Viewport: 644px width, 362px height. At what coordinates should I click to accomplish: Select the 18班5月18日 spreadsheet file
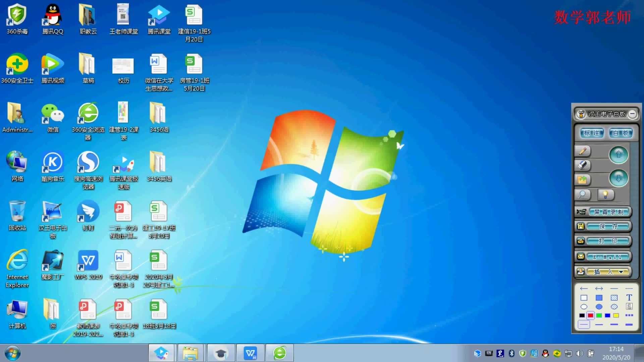(159, 314)
